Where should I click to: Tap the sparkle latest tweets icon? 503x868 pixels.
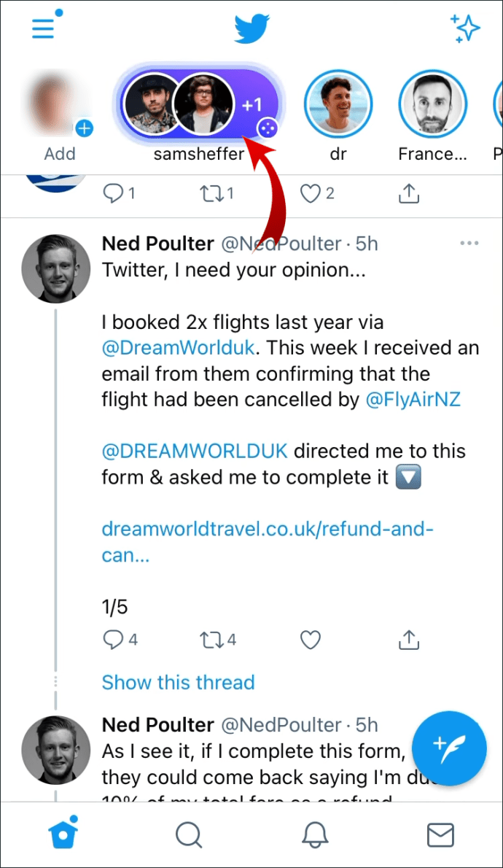[x=465, y=28]
